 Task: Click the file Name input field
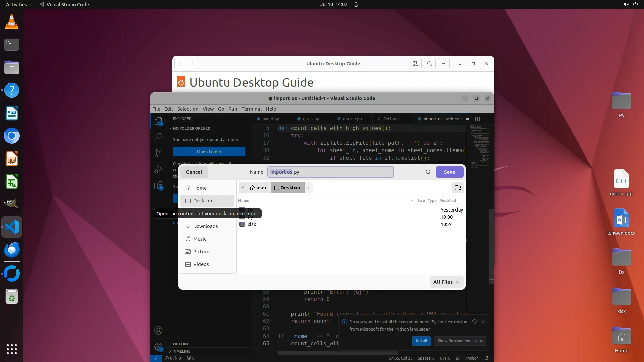pyautogui.click(x=330, y=172)
